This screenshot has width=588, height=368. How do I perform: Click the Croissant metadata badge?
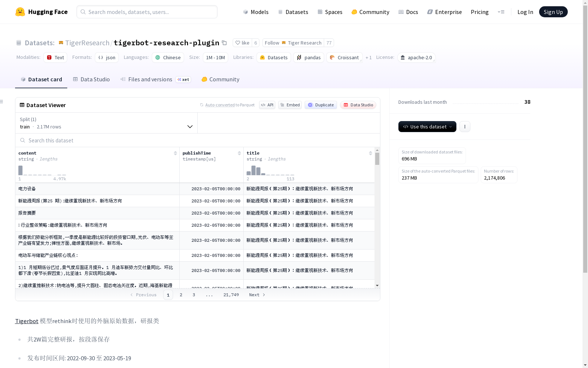[344, 57]
